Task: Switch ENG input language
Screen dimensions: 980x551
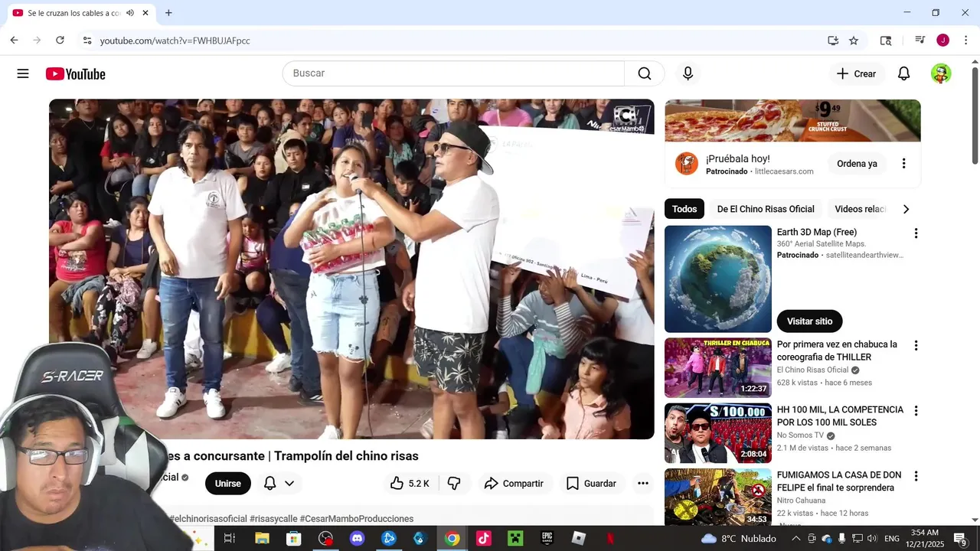Action: (892, 539)
